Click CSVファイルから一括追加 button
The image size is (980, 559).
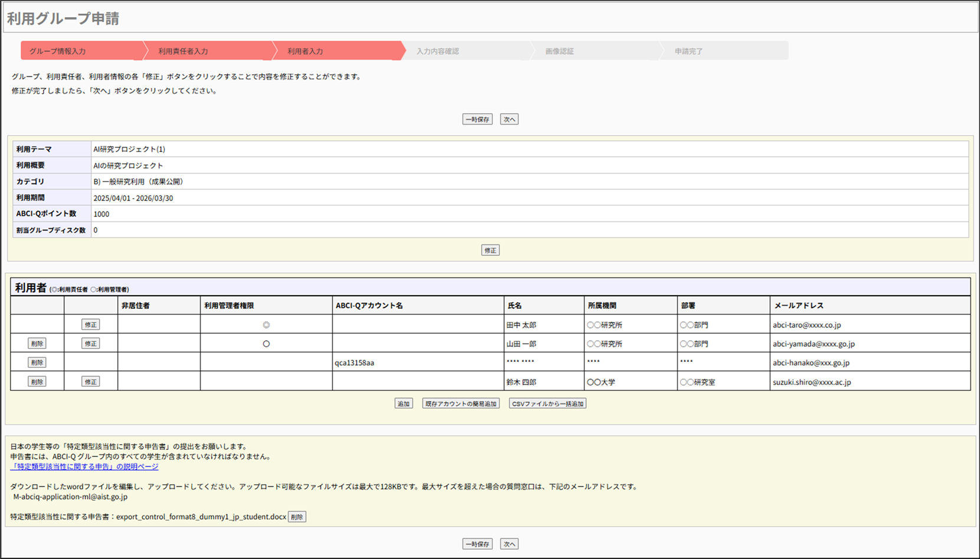547,404
